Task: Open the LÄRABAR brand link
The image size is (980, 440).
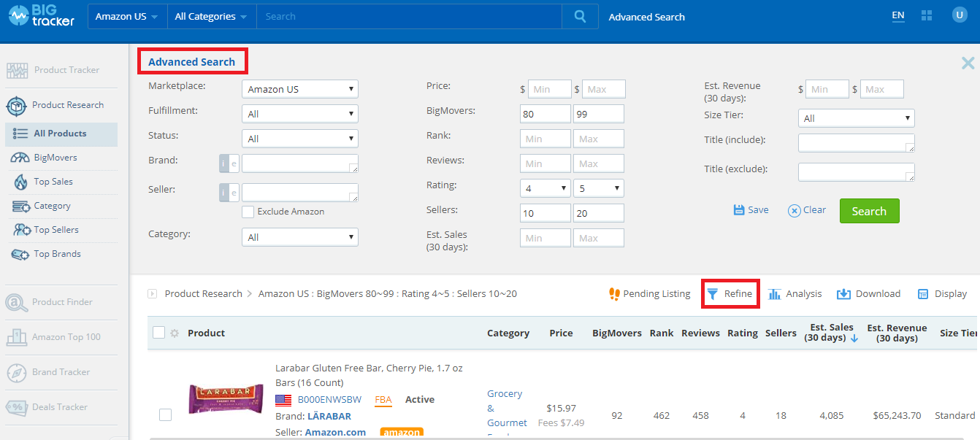Action: click(x=328, y=417)
